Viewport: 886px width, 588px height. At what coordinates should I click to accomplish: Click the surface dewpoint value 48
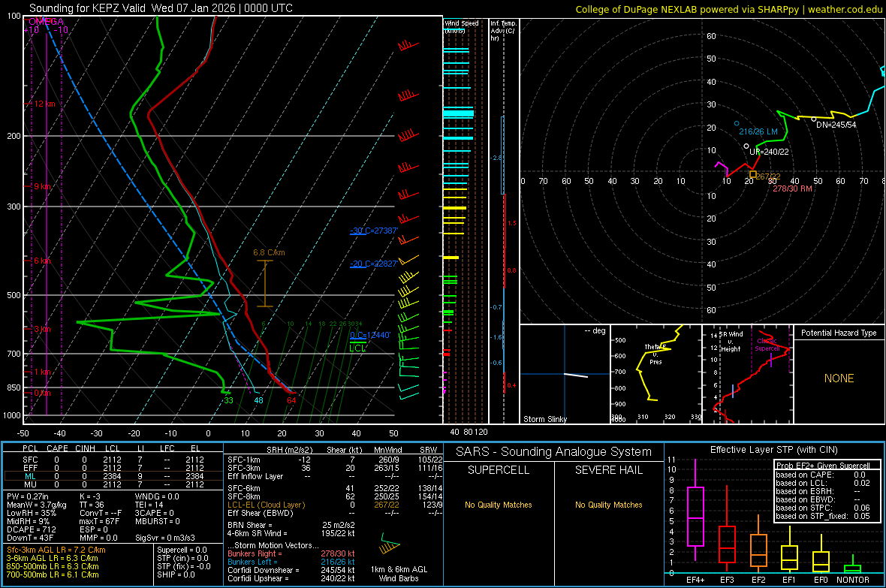(258, 400)
